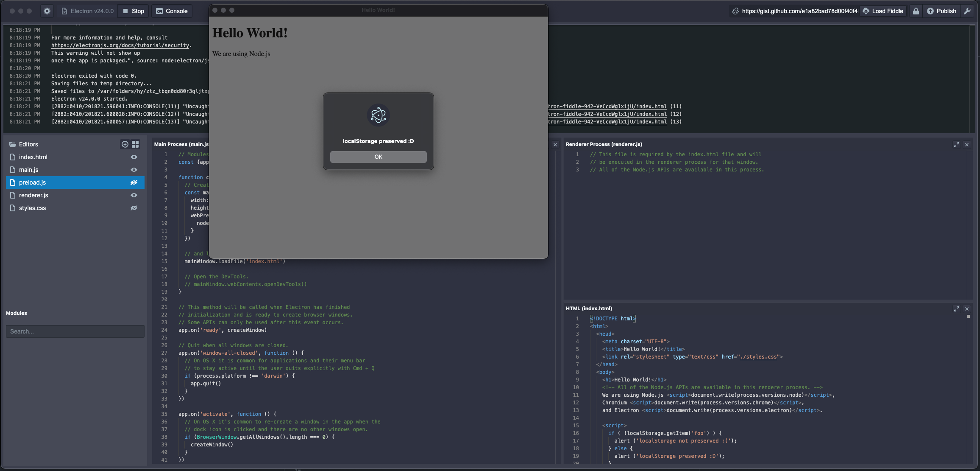
Task: Click the gist link icon beside the URL
Action: (737, 11)
